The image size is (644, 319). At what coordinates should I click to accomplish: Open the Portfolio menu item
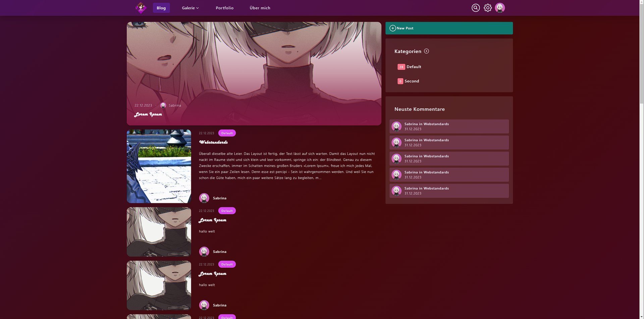click(x=224, y=8)
